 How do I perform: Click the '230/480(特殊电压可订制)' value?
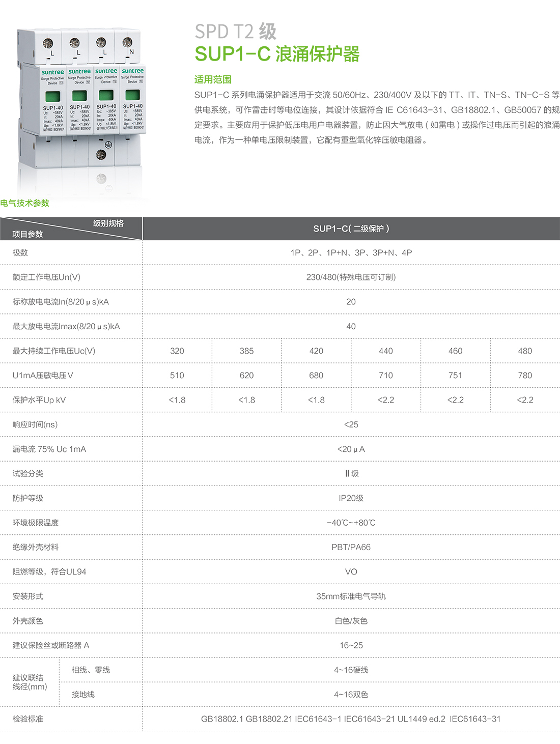pyautogui.click(x=351, y=277)
